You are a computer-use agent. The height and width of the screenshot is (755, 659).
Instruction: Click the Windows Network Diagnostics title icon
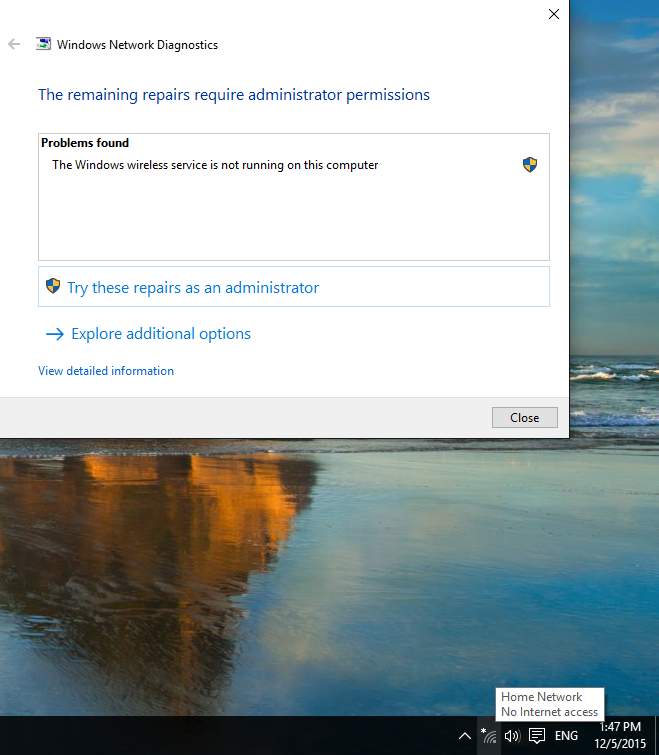[43, 44]
